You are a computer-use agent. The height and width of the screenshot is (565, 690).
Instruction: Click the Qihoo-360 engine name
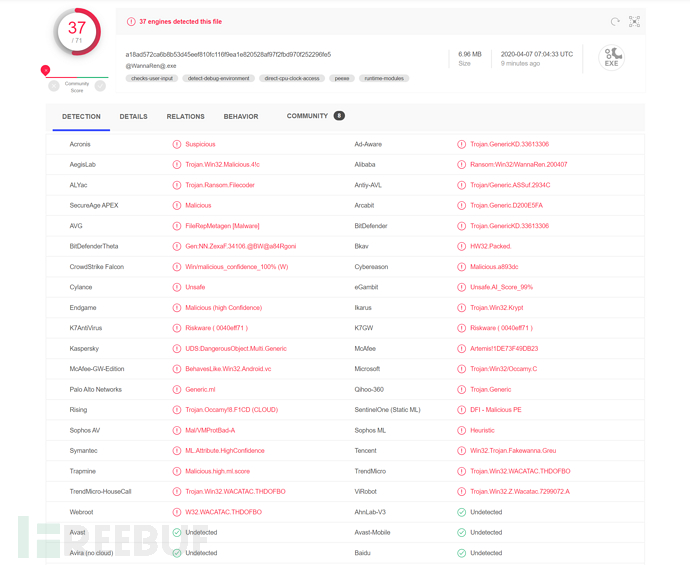click(x=369, y=389)
